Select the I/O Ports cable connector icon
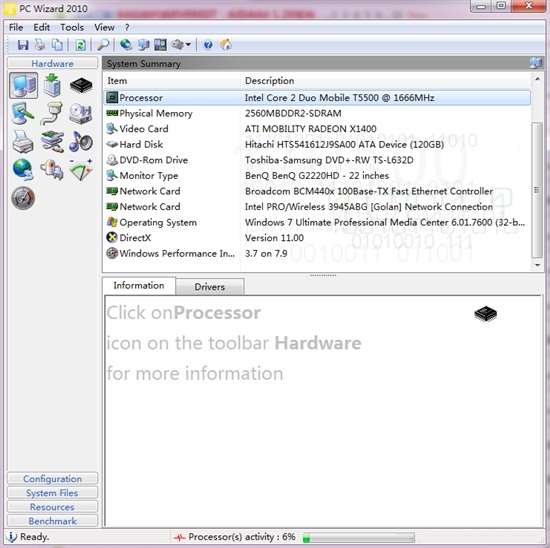Screen dimensions: 550x548 pos(52,113)
